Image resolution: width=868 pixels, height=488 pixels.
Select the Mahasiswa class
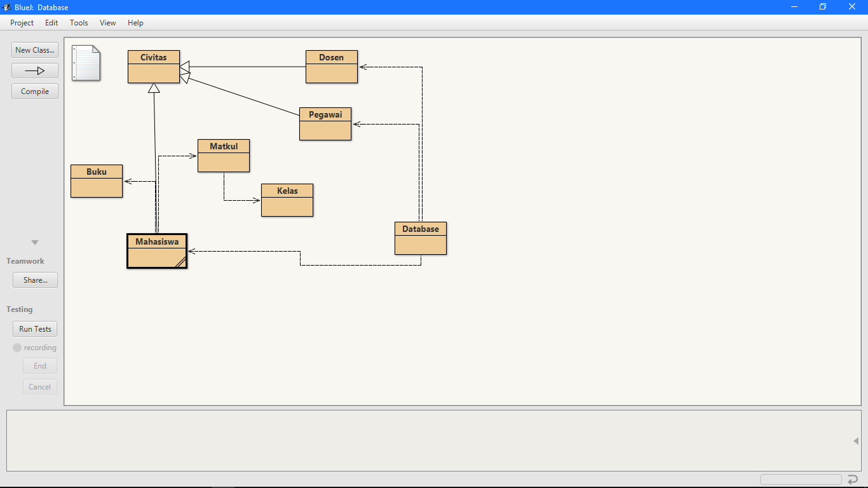pos(156,251)
